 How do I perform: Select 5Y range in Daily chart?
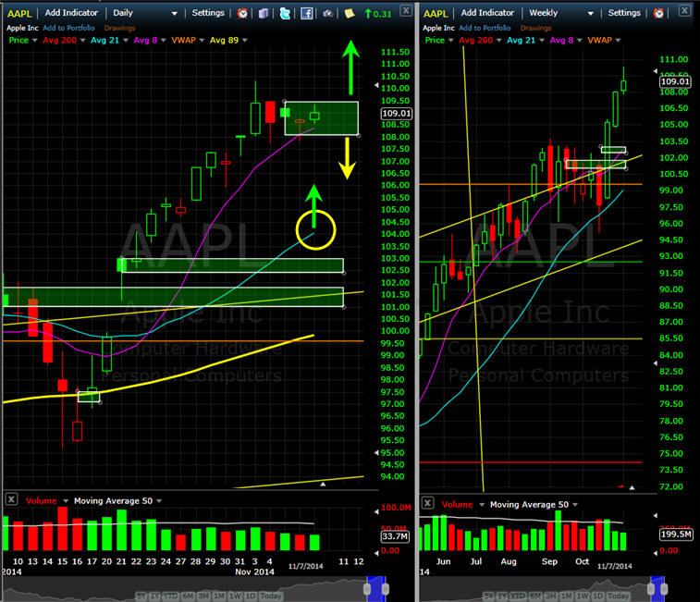pyautogui.click(x=141, y=596)
